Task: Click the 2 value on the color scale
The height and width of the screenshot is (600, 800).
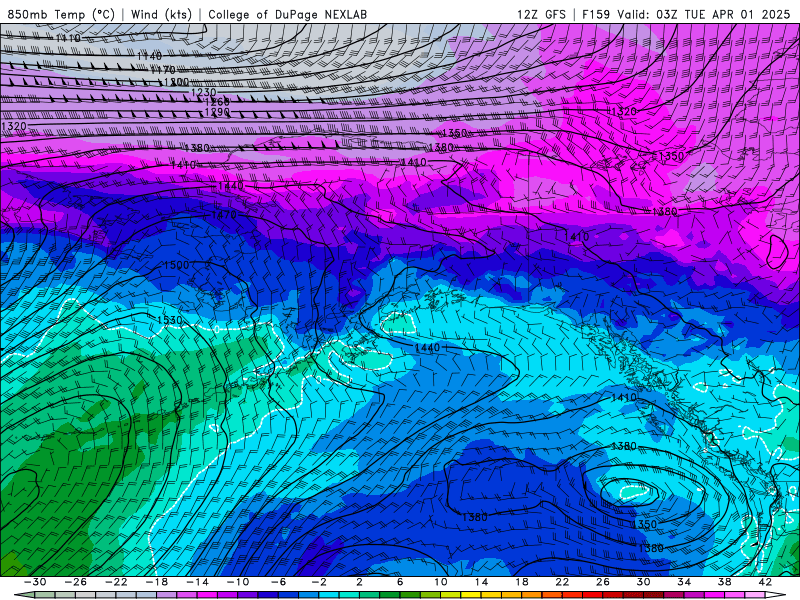Action: click(359, 582)
